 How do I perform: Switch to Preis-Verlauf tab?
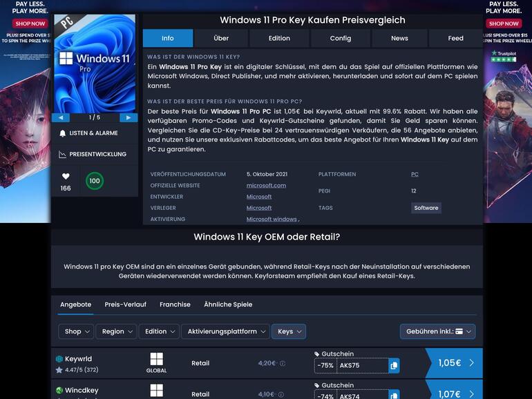pyautogui.click(x=126, y=304)
